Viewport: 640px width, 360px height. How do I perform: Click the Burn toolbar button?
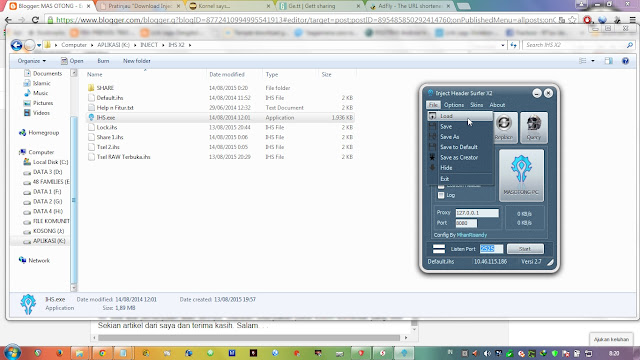(x=103, y=61)
